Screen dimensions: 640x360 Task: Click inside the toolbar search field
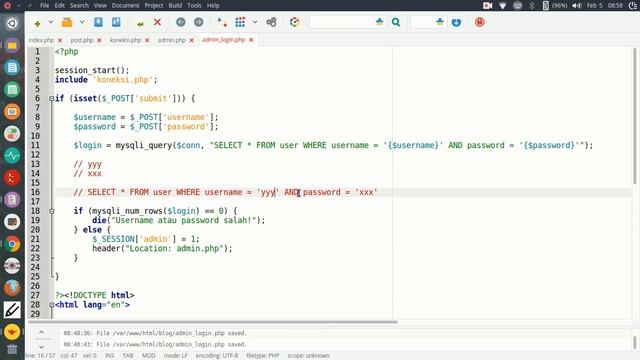[342, 22]
